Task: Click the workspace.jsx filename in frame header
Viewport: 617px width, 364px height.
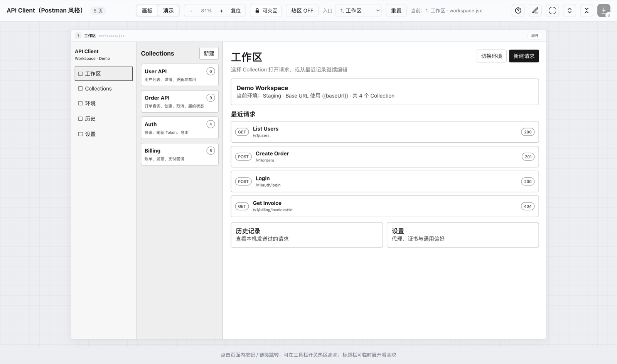Action: (x=111, y=35)
